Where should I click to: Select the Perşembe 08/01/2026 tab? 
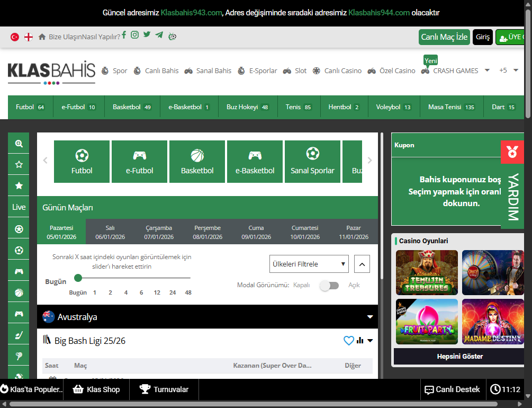208,232
